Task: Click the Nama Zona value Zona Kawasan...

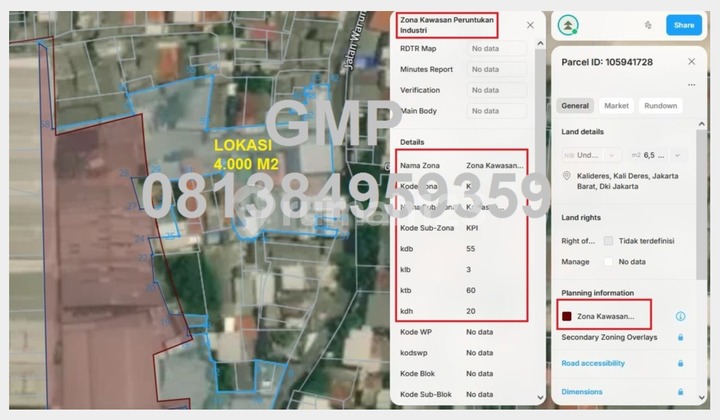Action: (x=495, y=165)
